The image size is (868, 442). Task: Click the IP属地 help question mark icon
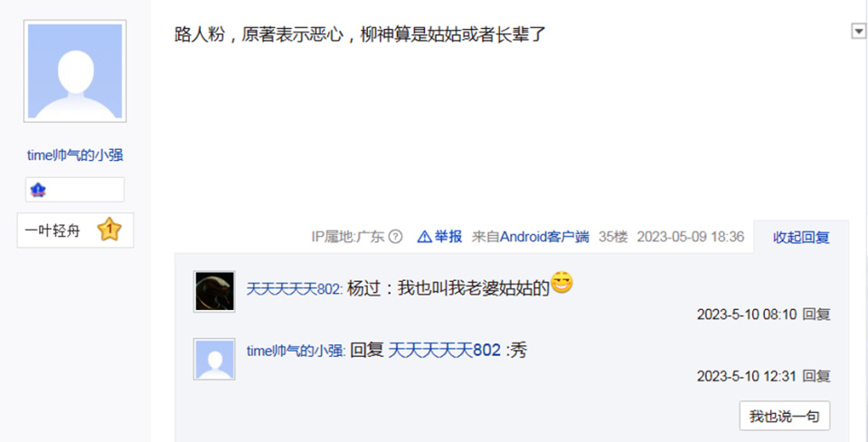395,237
